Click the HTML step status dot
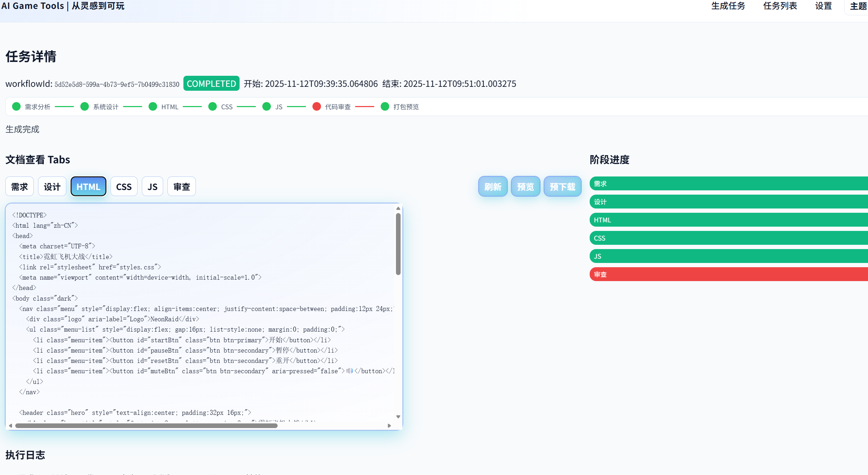The height and width of the screenshot is (475, 868). 153,106
